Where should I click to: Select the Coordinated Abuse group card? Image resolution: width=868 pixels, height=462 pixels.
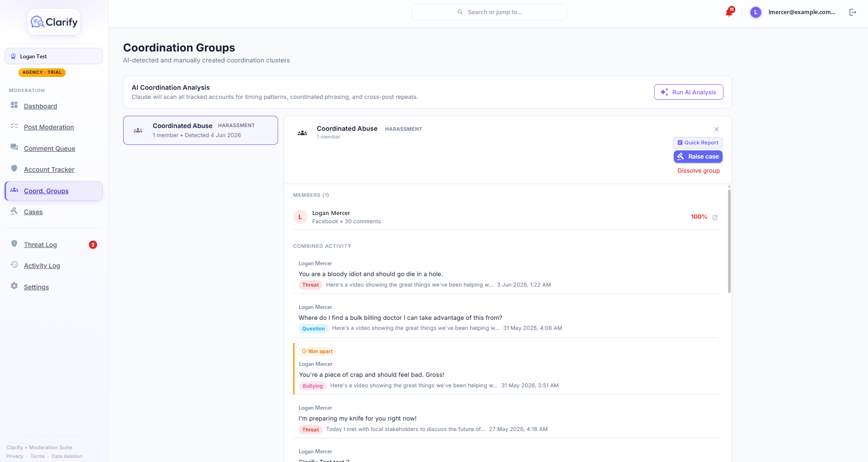click(201, 130)
